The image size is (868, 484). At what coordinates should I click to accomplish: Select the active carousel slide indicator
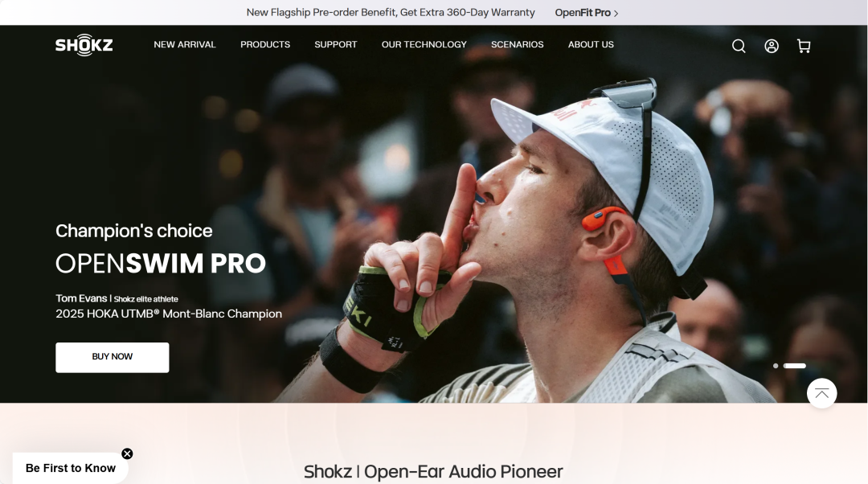pyautogui.click(x=794, y=366)
